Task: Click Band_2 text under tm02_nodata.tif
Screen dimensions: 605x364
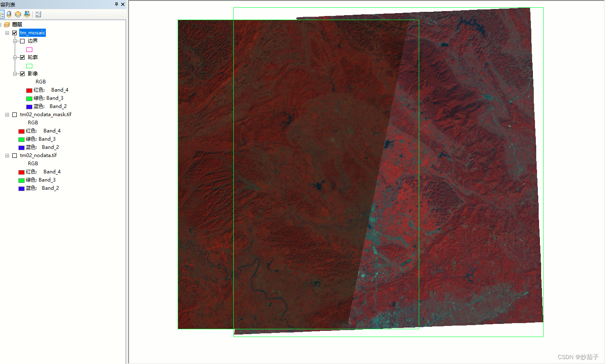Action: (x=50, y=188)
